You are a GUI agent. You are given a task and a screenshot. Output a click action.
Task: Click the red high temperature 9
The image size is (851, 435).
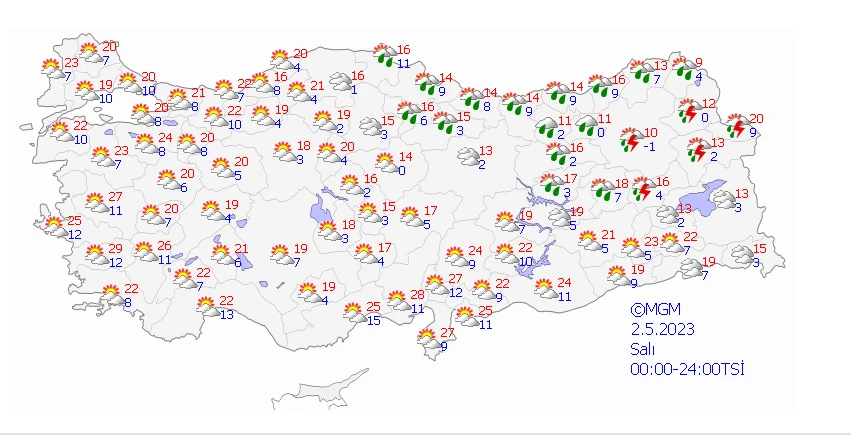pyautogui.click(x=699, y=62)
